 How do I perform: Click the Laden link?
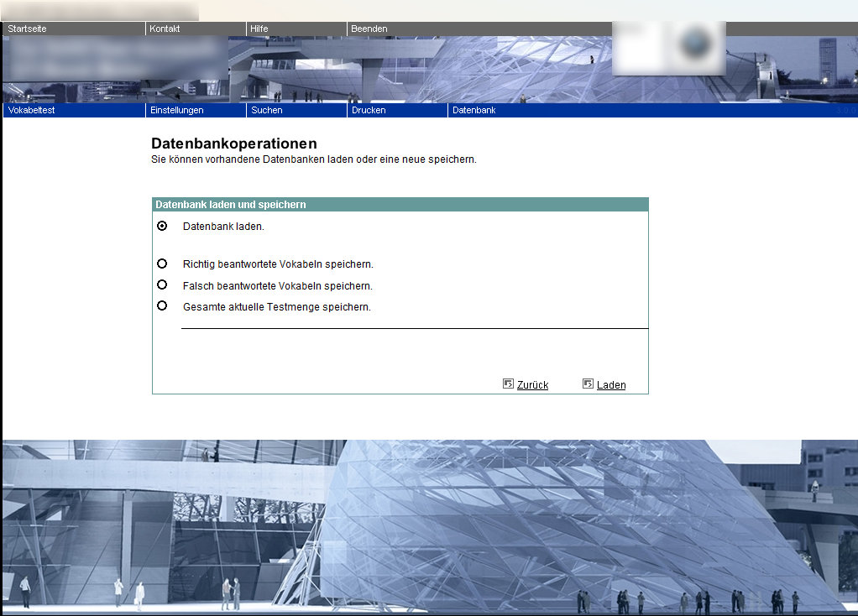611,385
